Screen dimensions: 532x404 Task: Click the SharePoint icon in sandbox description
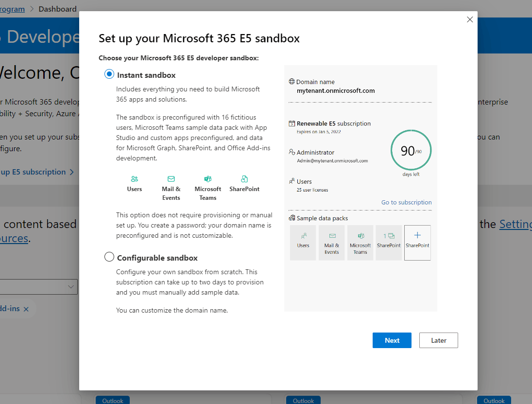[x=244, y=179]
